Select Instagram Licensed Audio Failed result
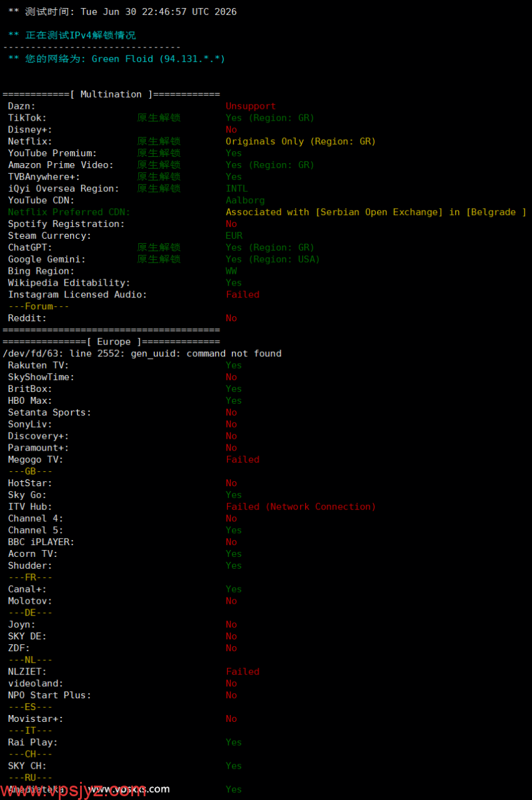 click(243, 295)
